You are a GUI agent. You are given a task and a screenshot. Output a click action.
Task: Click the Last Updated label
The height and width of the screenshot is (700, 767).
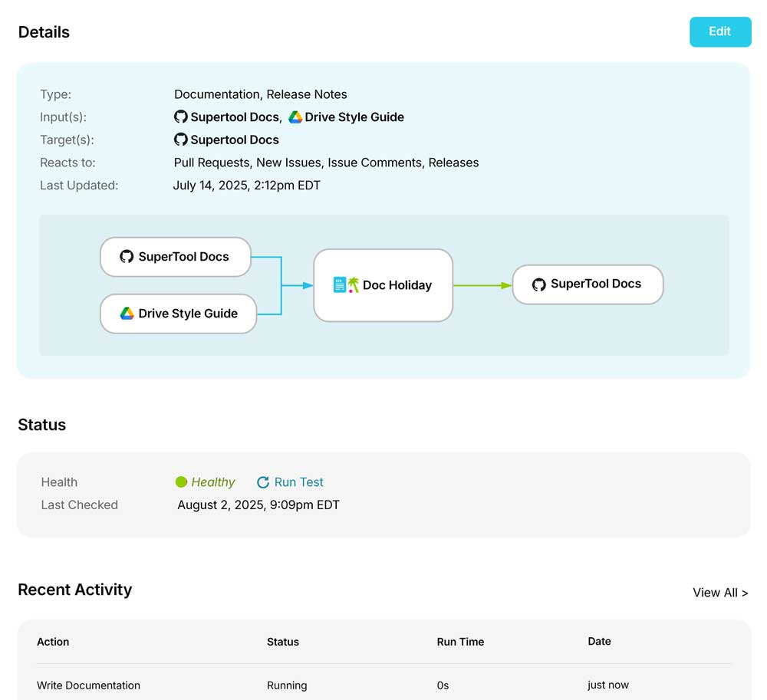79,186
